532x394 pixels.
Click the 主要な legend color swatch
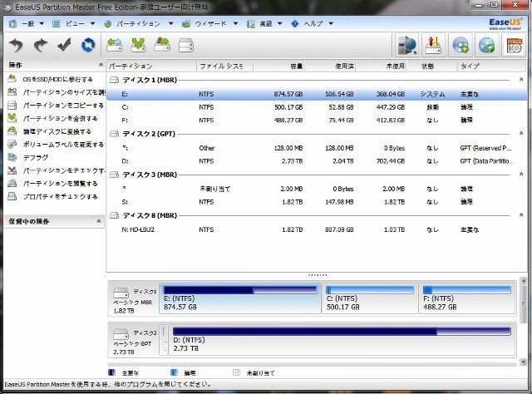click(111, 372)
